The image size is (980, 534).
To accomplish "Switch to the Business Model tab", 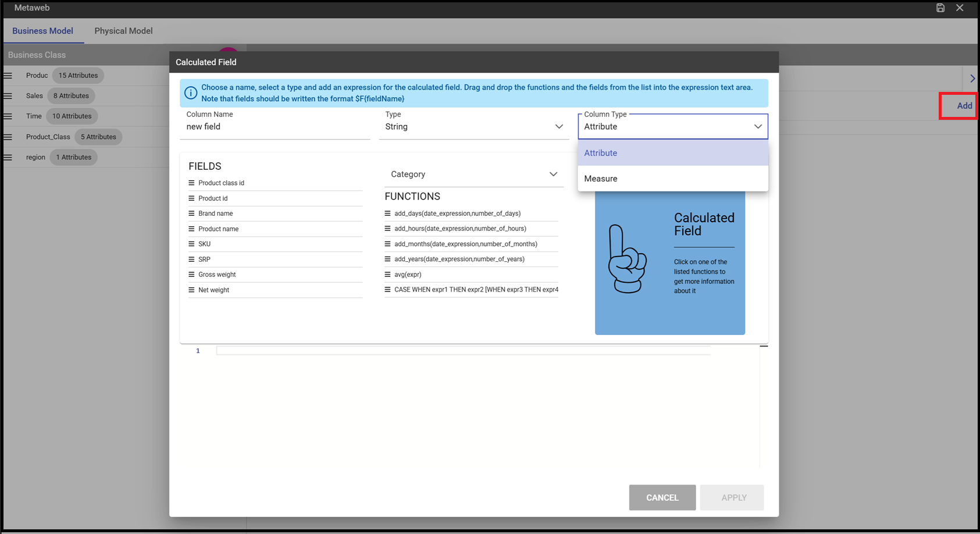I will click(42, 31).
